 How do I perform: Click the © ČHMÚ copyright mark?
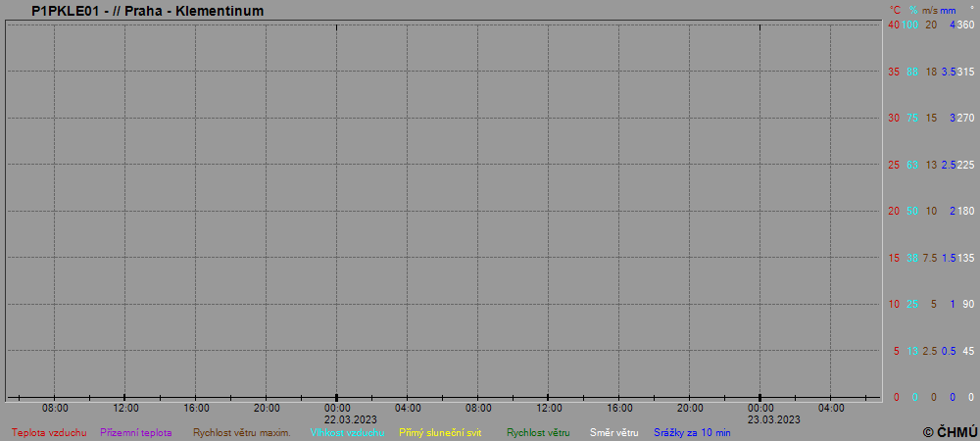[950, 432]
